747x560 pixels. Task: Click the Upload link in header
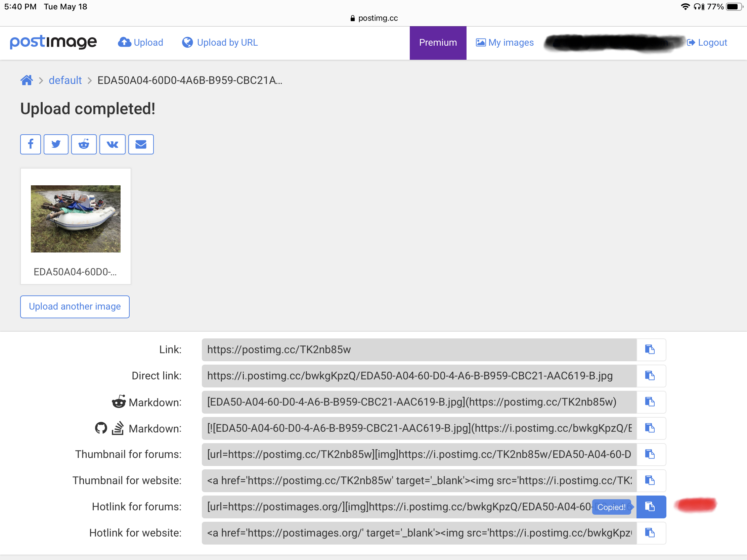(140, 43)
